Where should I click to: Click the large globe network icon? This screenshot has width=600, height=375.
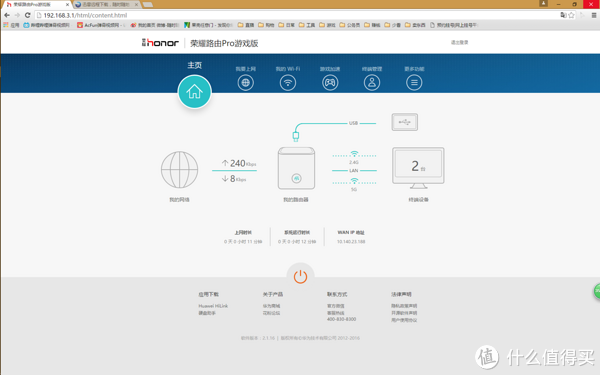coord(179,170)
